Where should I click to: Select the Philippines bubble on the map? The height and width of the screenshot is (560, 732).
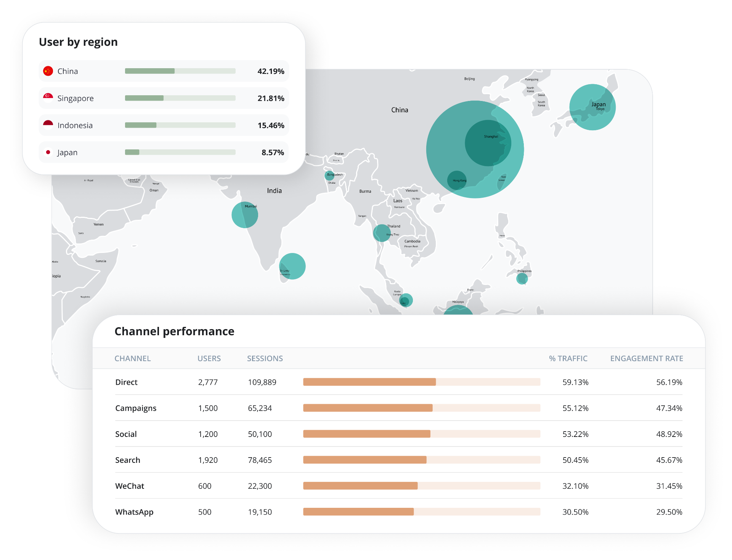pyautogui.click(x=522, y=279)
